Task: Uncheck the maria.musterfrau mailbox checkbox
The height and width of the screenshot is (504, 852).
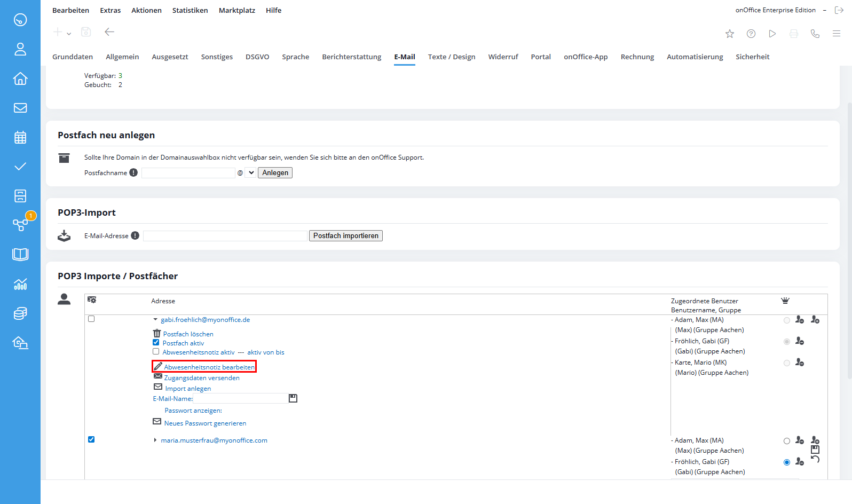Action: 91,439
